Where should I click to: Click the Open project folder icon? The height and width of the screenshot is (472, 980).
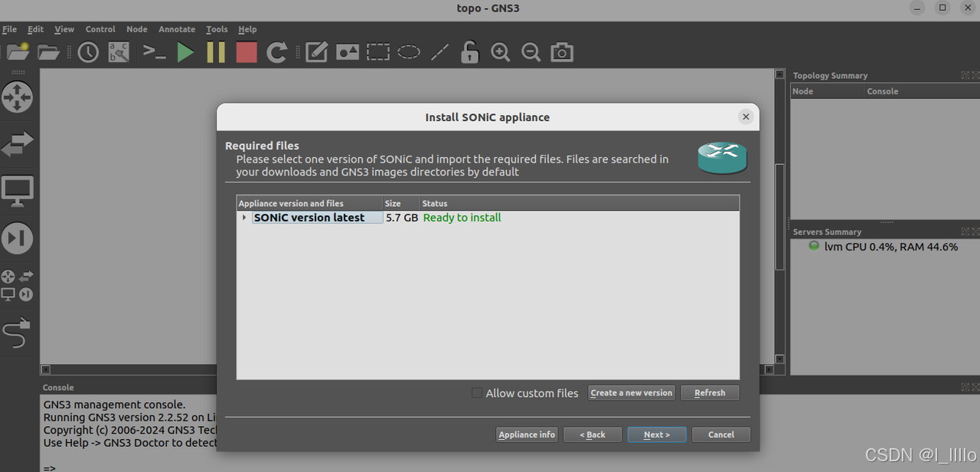48,52
